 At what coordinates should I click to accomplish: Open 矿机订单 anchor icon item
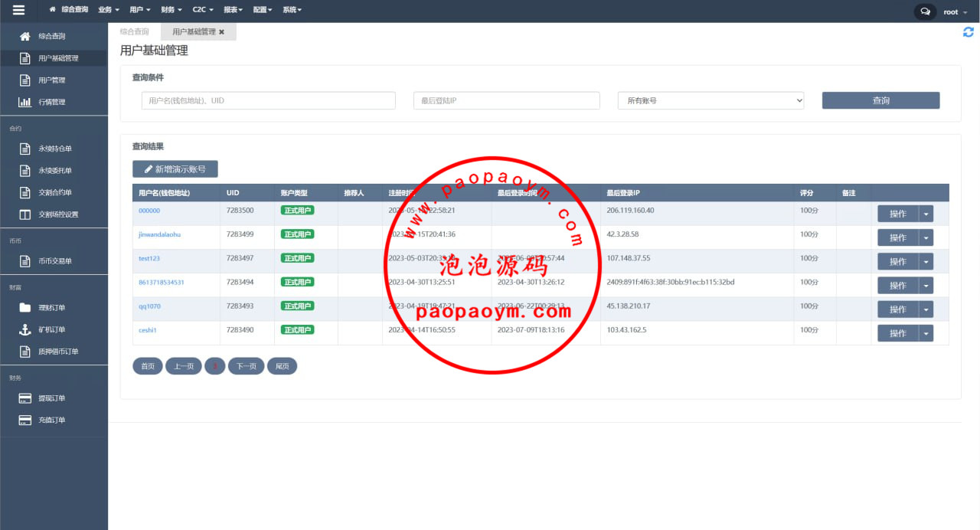tap(52, 329)
